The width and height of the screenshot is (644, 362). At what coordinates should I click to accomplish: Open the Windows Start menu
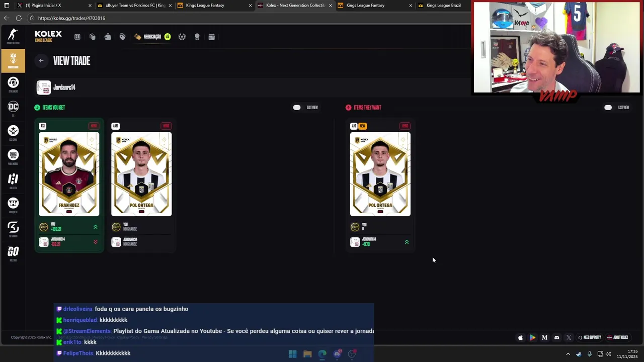(292, 354)
